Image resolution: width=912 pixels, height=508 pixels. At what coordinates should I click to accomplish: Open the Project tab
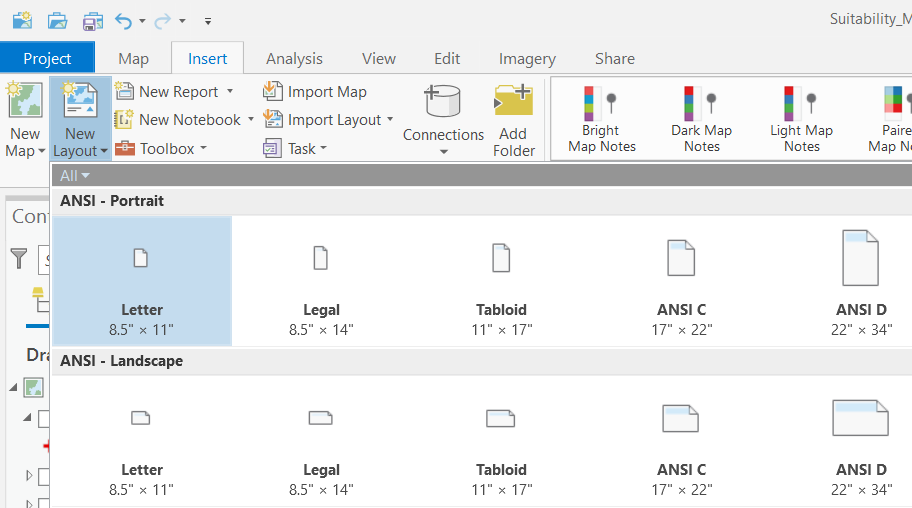47,58
